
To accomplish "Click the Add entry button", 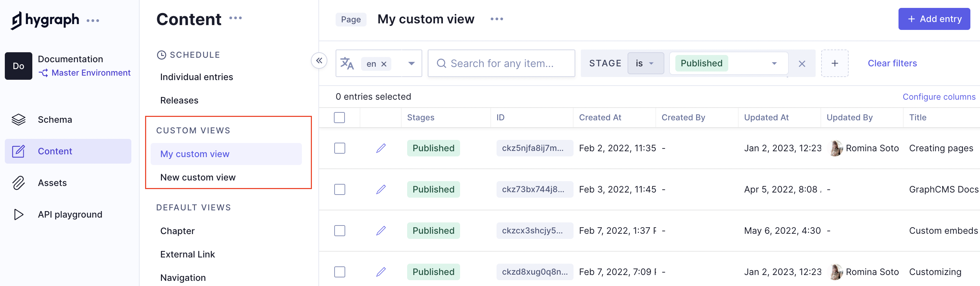I will (934, 19).
